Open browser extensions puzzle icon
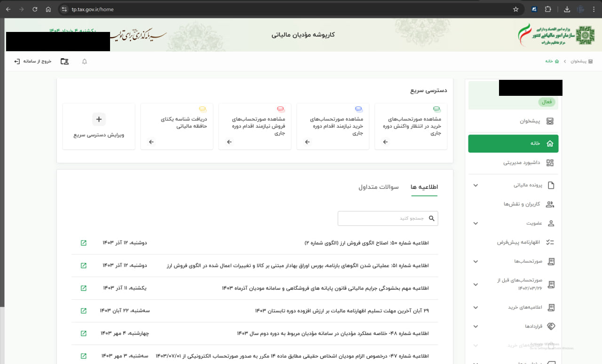 click(x=548, y=9)
